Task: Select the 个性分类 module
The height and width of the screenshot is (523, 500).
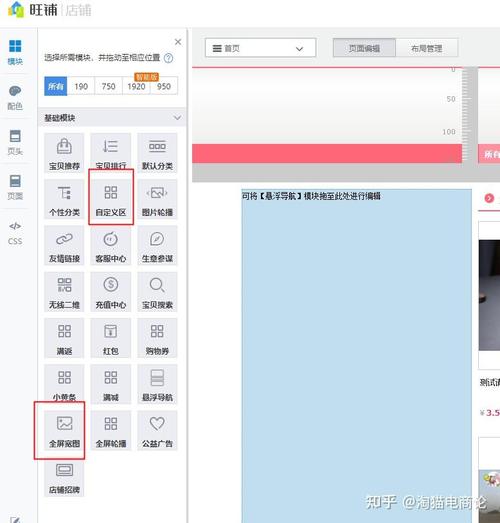Action: (x=64, y=199)
